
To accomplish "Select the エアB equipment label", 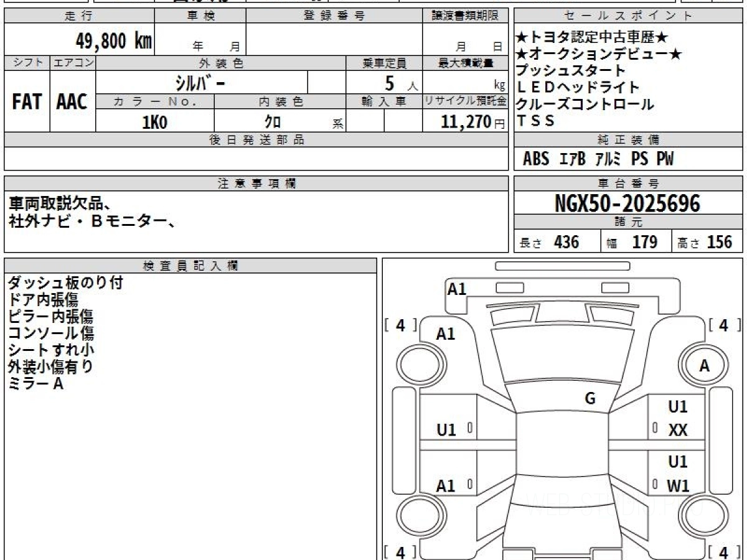I will [x=572, y=159].
